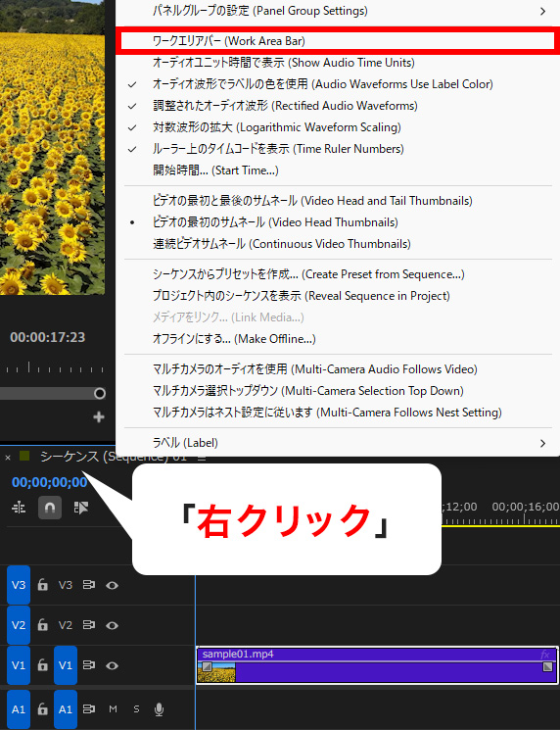The image size is (560, 730).
Task: Toggle Sync Lock icon on track V3
Action: click(x=89, y=585)
